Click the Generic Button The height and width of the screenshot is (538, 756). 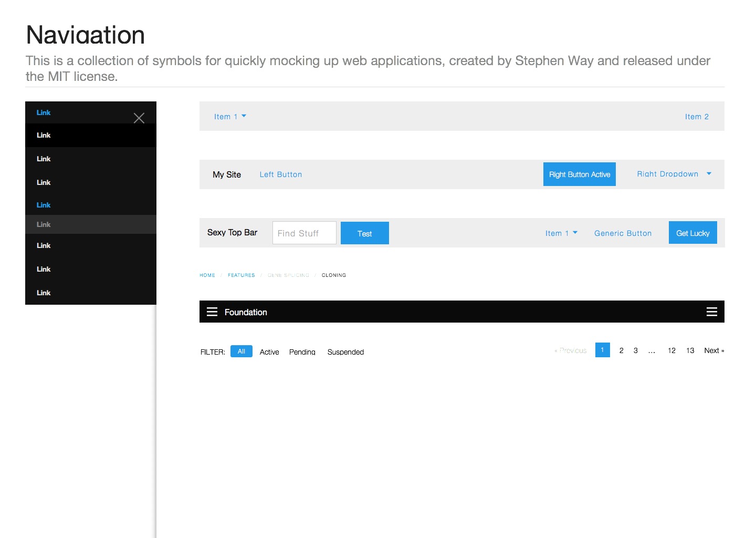pyautogui.click(x=623, y=233)
